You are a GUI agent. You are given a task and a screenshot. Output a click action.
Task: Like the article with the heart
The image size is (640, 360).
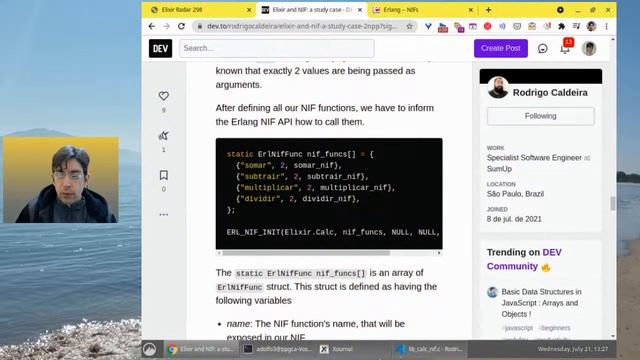[x=164, y=96]
